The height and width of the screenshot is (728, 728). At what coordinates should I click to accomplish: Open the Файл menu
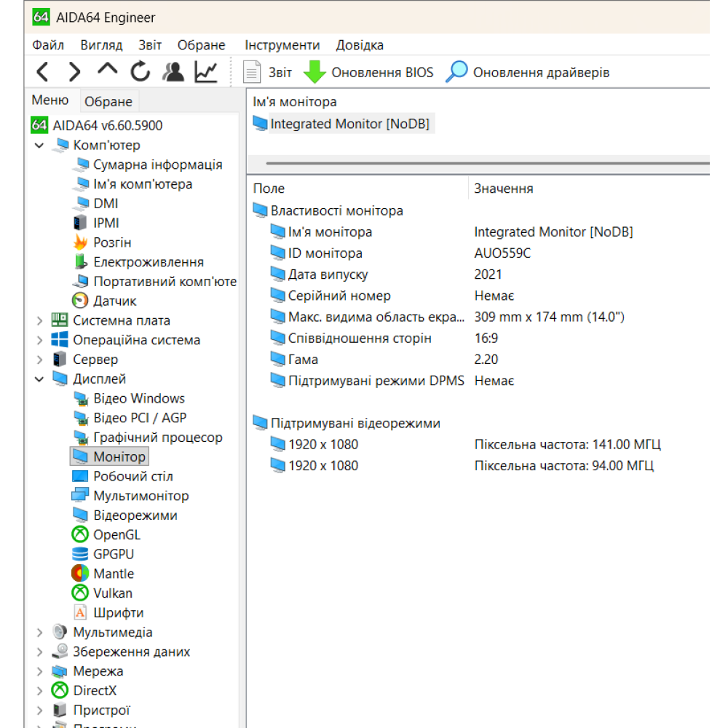(x=48, y=45)
